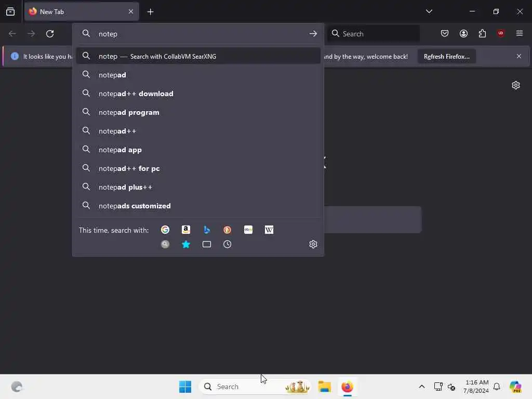
Task: Search with Google one-off engine icon
Action: click(x=165, y=230)
